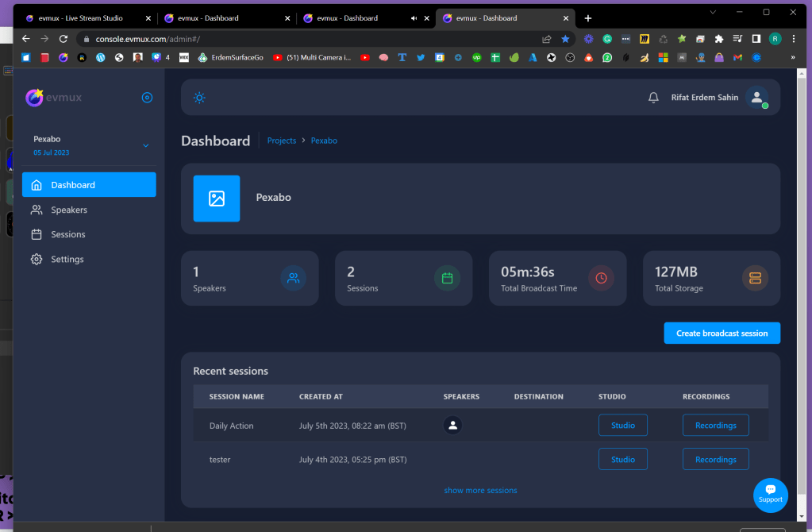The image size is (812, 532).
Task: Open Extensions puzzle piece menu
Action: tap(719, 39)
